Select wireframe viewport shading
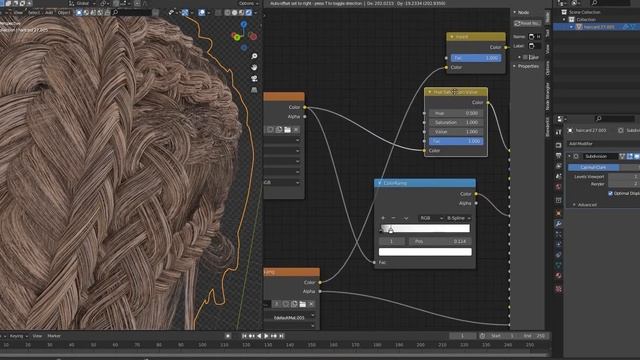Viewport: 640px width, 360px height. tap(227, 13)
